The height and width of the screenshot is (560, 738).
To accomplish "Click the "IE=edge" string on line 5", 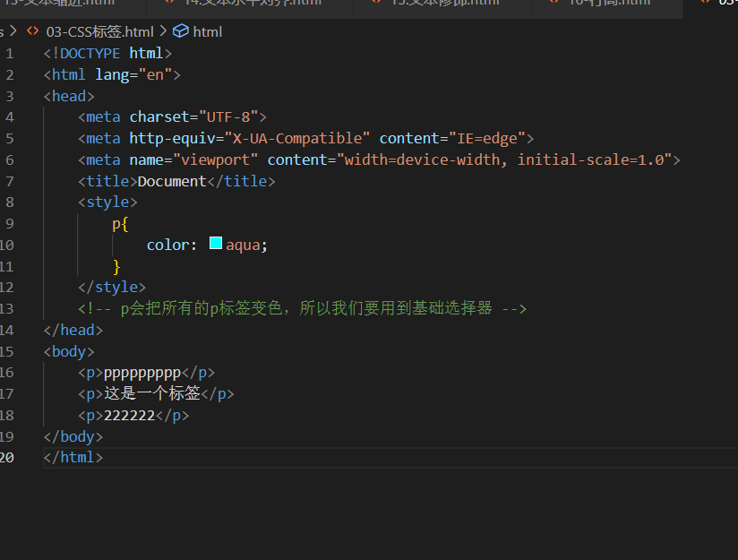I will click(x=487, y=139).
